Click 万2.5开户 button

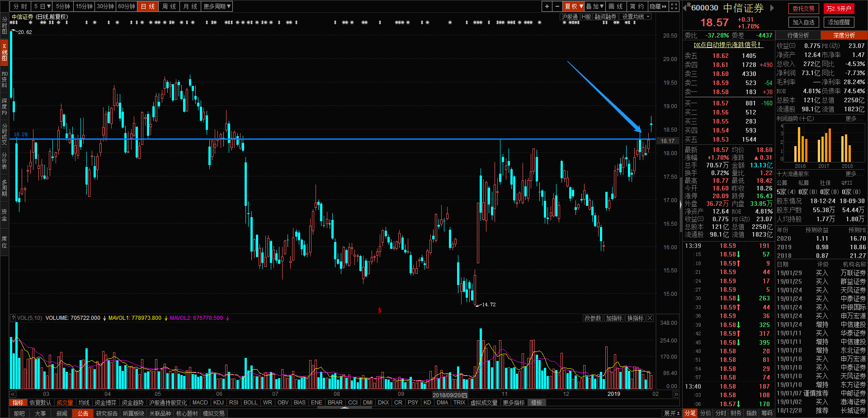[839, 9]
